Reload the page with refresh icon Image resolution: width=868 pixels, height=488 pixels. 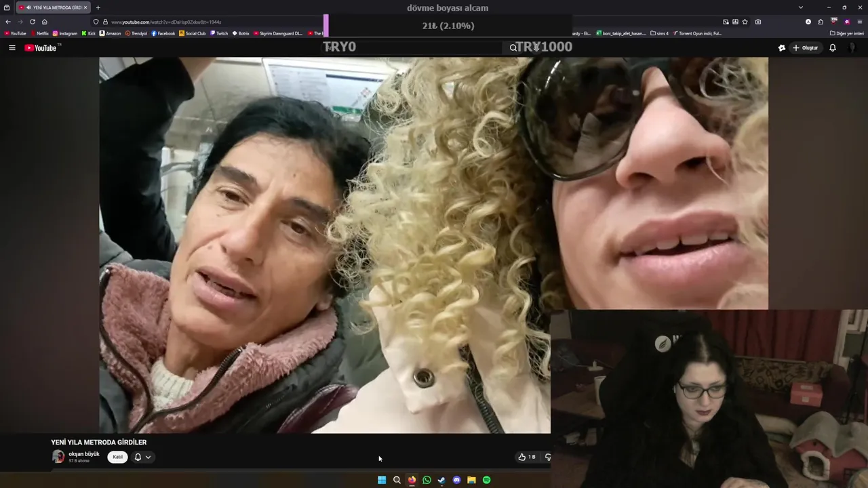[32, 22]
